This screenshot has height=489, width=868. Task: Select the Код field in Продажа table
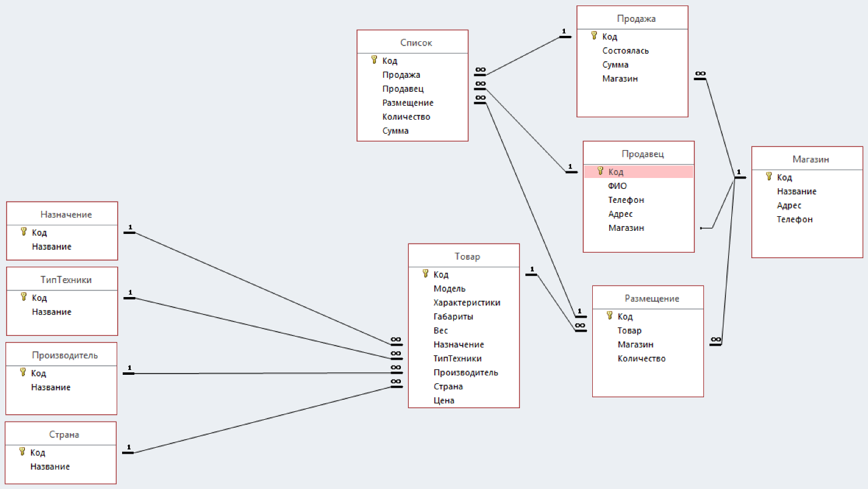632,36
